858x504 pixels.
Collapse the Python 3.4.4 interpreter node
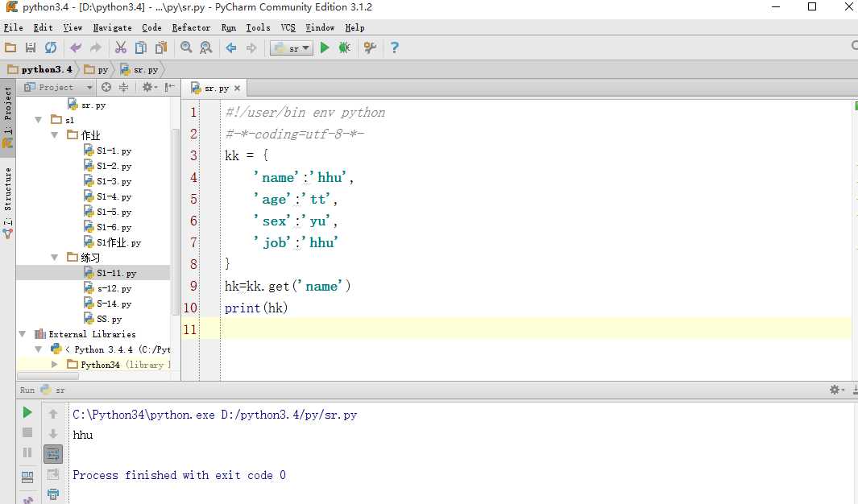pyautogui.click(x=39, y=349)
